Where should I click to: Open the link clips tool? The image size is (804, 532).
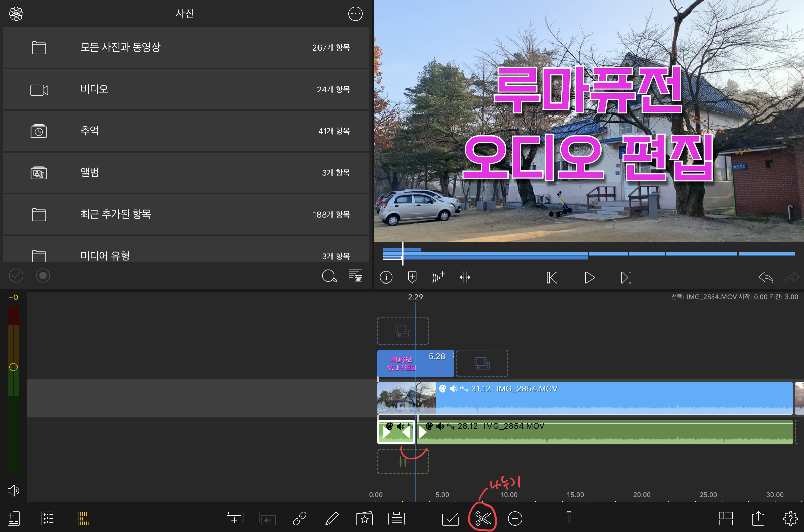click(x=299, y=519)
